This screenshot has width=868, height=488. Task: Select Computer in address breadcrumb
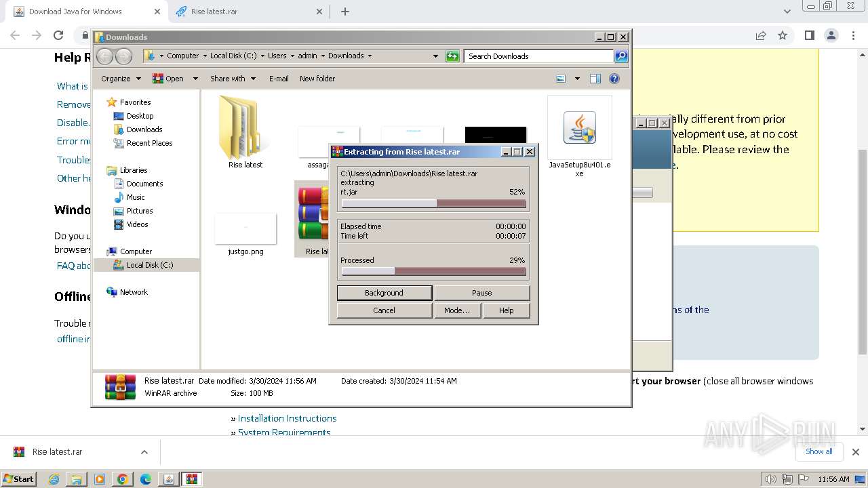[182, 56]
